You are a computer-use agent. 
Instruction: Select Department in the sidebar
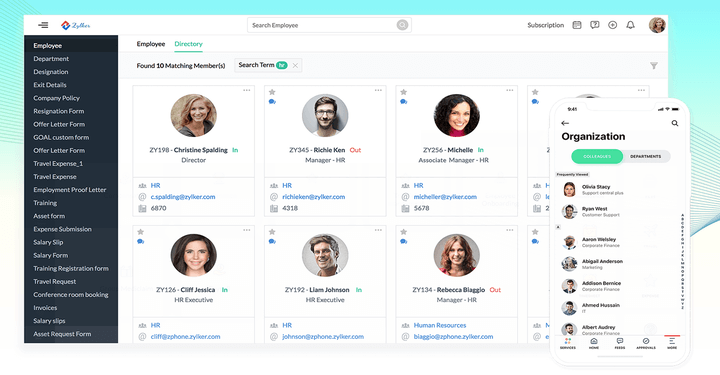[x=51, y=59]
